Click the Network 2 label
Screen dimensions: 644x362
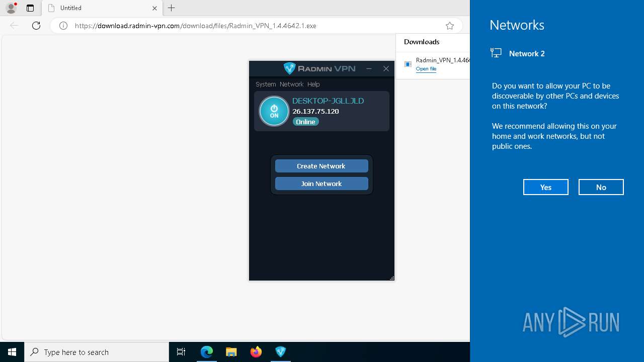[x=527, y=53]
